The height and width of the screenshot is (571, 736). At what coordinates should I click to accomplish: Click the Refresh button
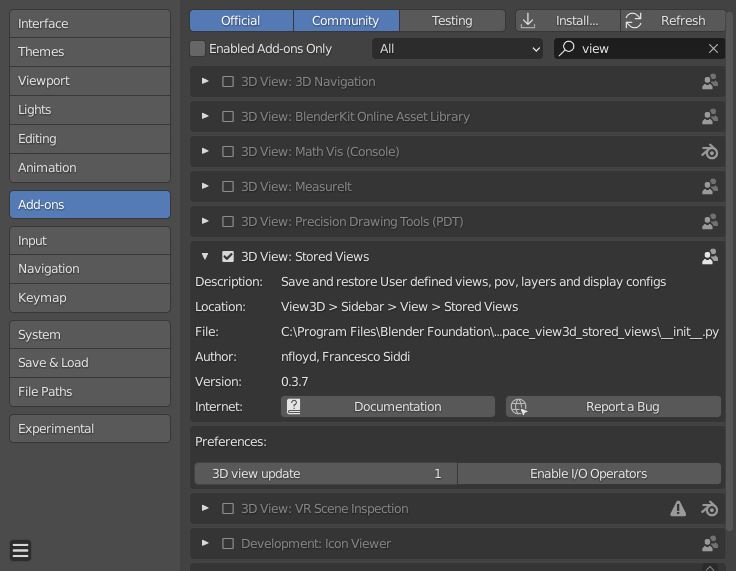point(673,21)
